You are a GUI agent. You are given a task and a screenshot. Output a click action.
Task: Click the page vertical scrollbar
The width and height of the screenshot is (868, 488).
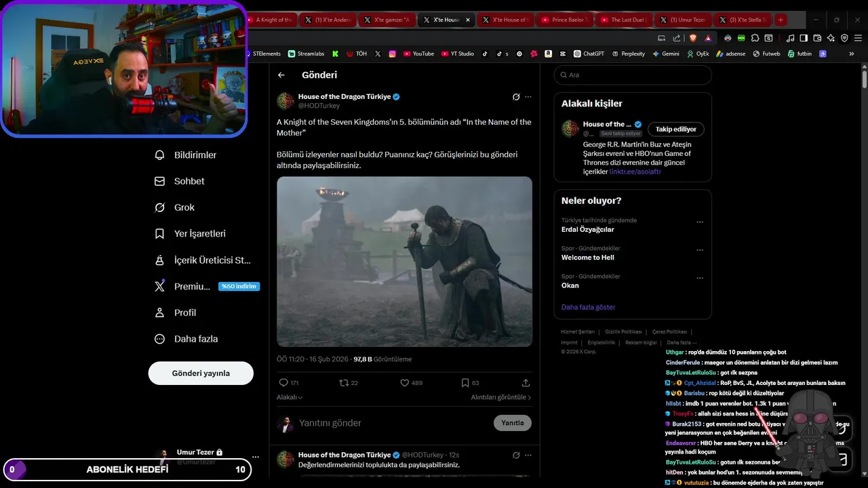[865, 78]
